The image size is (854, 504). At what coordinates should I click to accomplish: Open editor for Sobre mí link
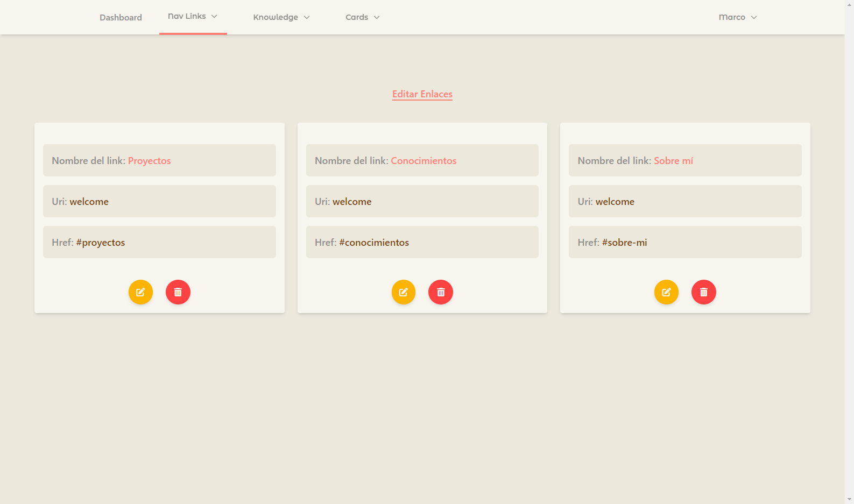point(666,292)
